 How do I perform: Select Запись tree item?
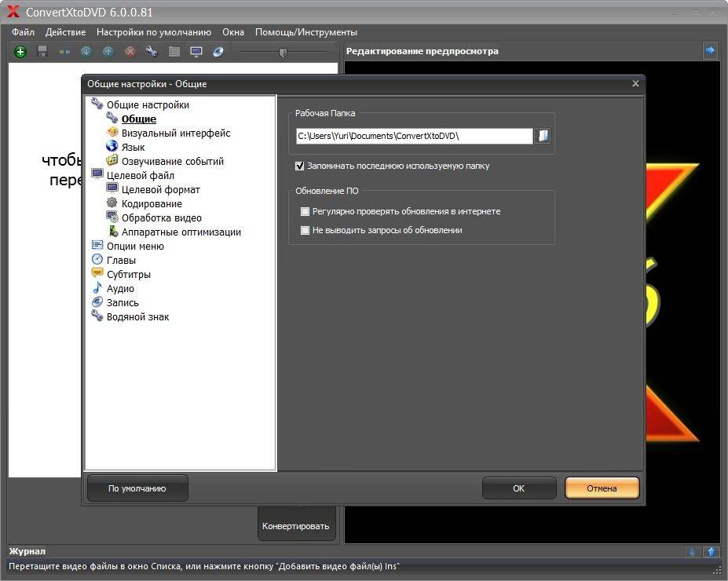point(123,303)
